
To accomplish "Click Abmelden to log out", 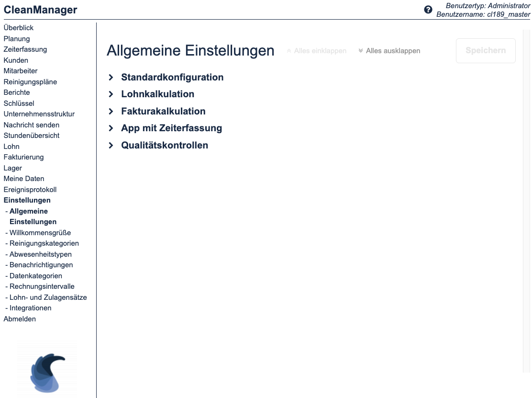I will pos(20,318).
